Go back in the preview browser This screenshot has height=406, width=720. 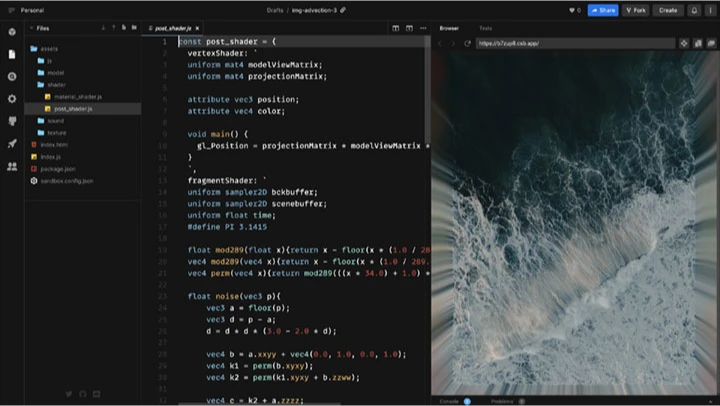point(440,43)
